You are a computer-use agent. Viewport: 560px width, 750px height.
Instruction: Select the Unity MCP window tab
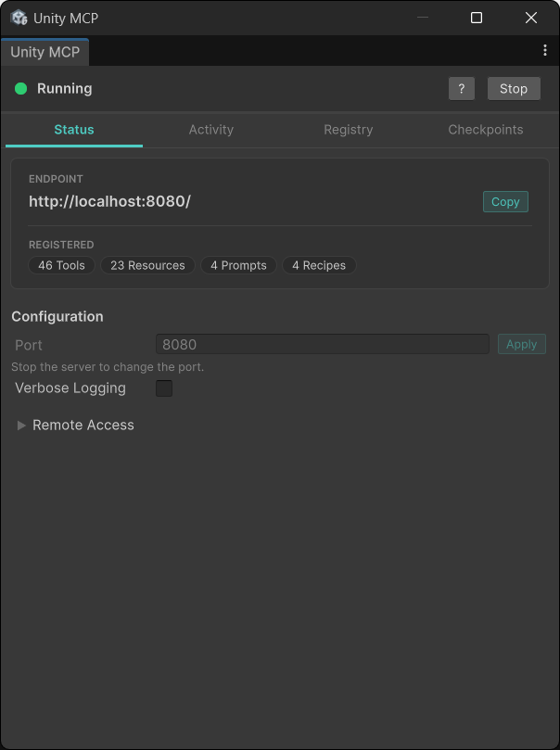pyautogui.click(x=45, y=52)
